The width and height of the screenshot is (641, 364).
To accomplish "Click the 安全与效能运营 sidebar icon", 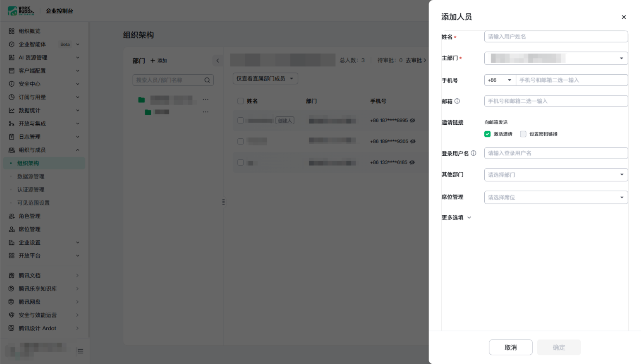I will coord(12,315).
